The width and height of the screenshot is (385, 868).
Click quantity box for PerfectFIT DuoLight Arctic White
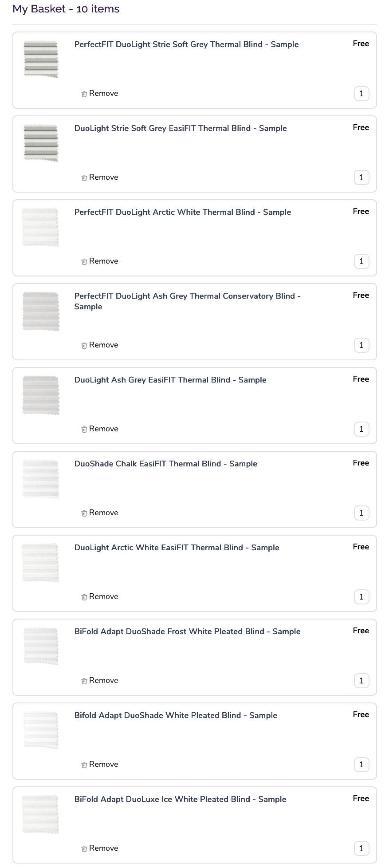coord(361,261)
